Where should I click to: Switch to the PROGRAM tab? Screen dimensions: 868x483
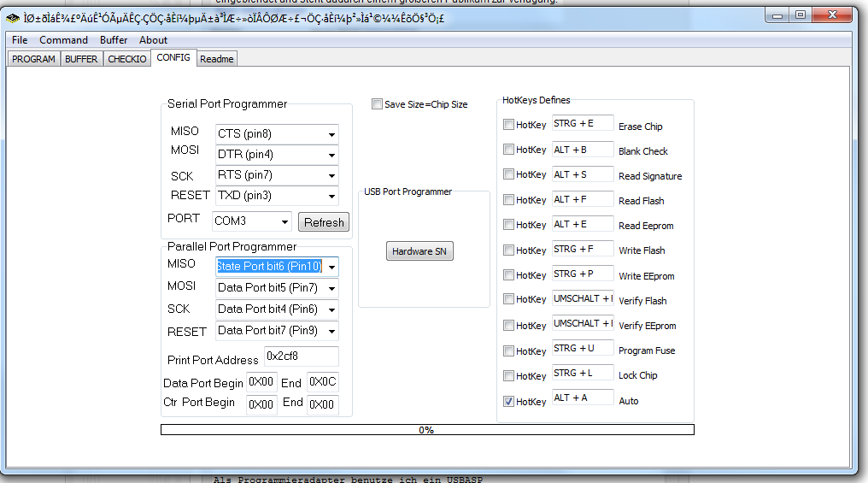click(x=34, y=59)
